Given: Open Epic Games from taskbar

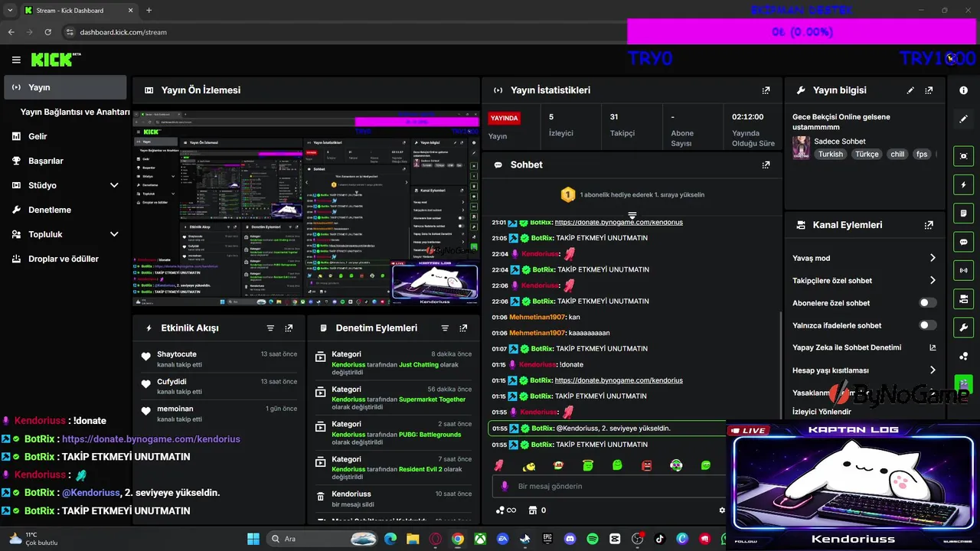Looking at the screenshot, I should 547,539.
